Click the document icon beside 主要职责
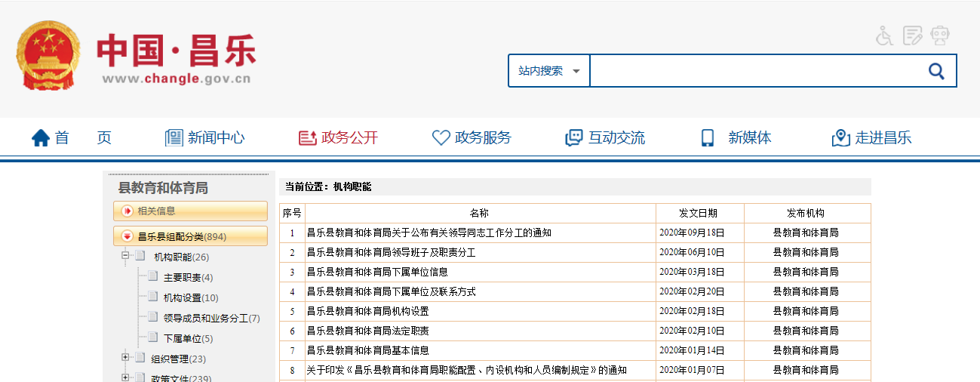Viewport: 980px width, 382px height. (153, 277)
